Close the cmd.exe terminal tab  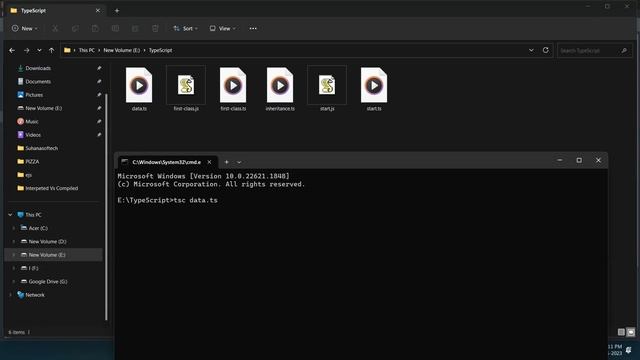point(209,162)
